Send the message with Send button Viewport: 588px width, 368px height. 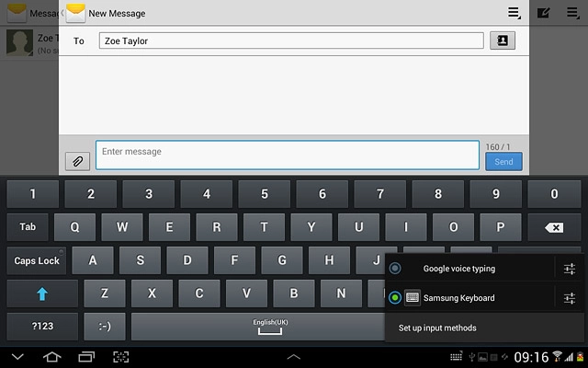[503, 162]
